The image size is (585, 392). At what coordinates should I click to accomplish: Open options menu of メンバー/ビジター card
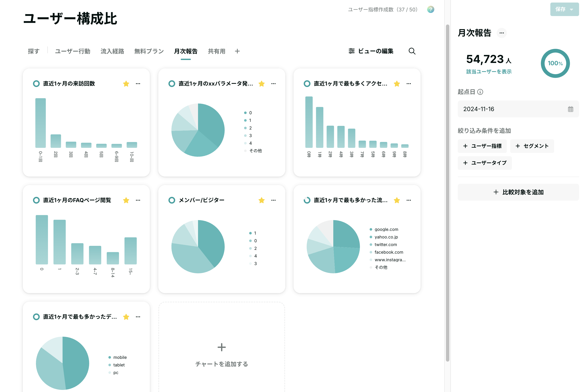pos(273,200)
